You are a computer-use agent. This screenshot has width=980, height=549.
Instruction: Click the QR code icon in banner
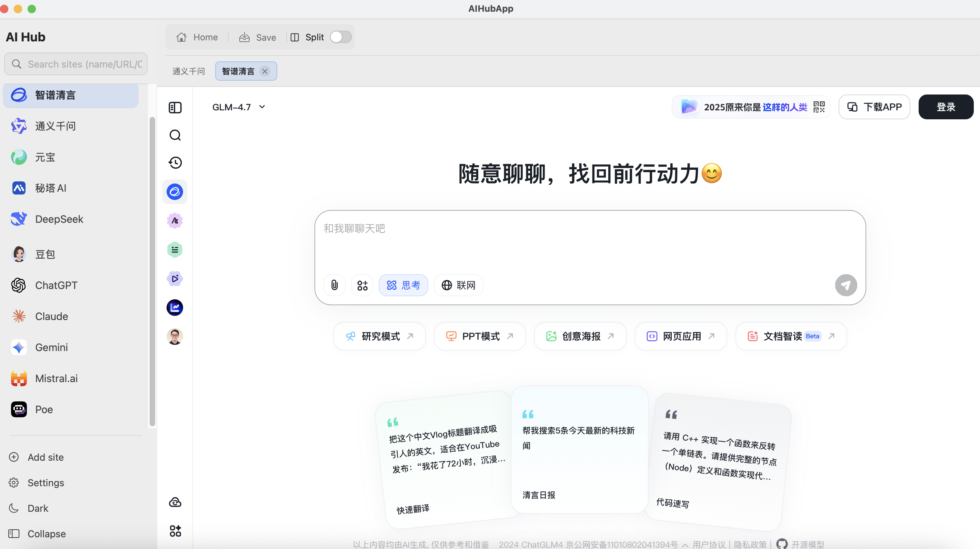[x=819, y=107]
